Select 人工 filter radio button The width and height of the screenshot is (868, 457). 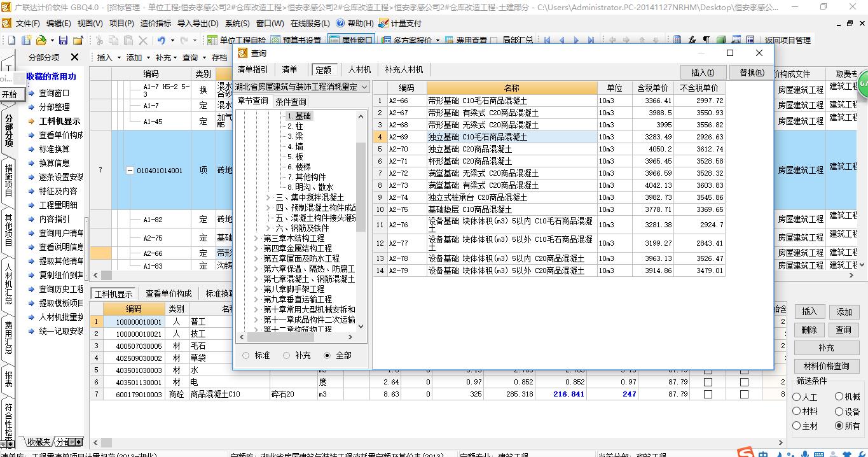point(797,397)
